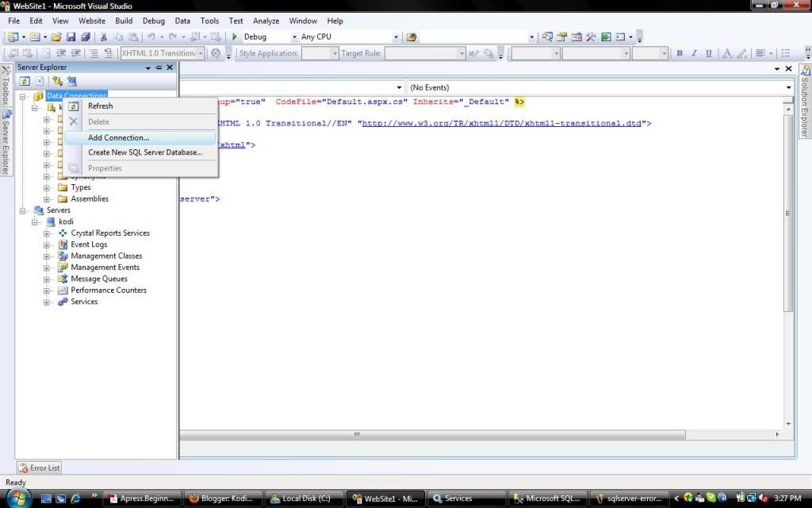Expand the Event Logs node
The width and height of the screenshot is (812, 508).
pyautogui.click(x=47, y=244)
